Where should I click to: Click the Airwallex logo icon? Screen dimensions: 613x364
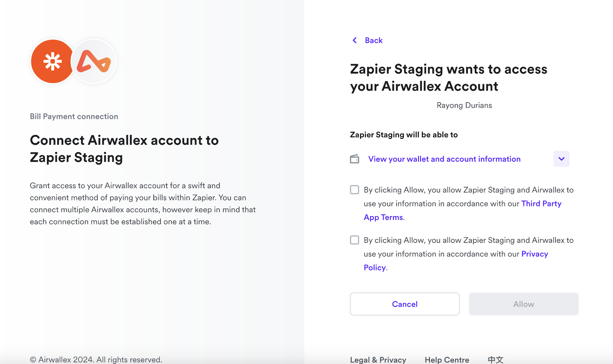94,61
